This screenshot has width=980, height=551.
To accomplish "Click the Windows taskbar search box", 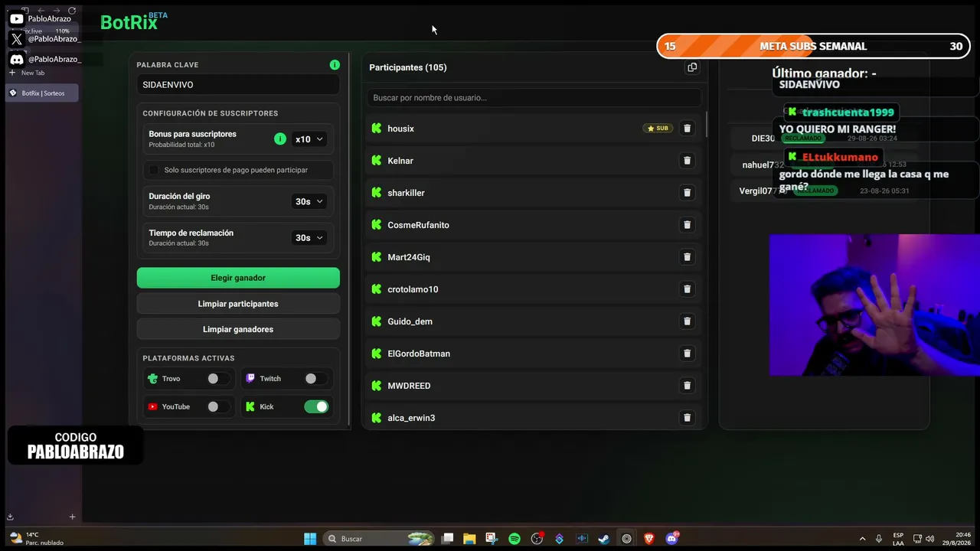I will [380, 539].
